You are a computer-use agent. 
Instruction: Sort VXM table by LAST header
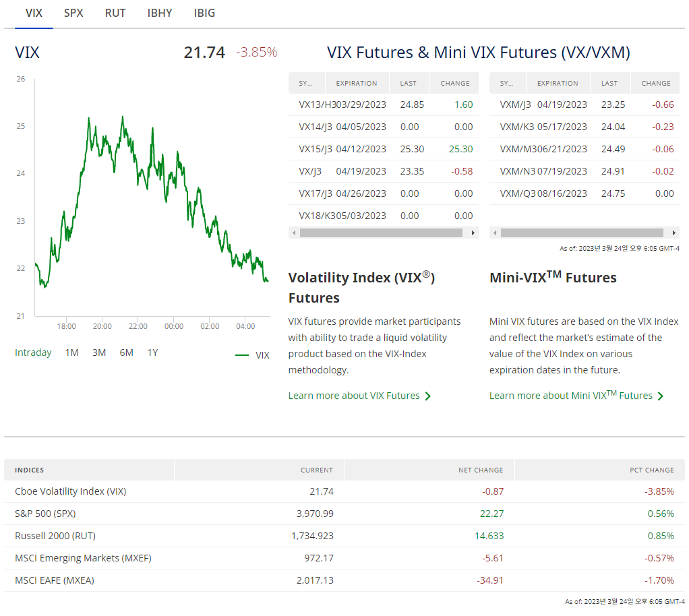point(610,83)
